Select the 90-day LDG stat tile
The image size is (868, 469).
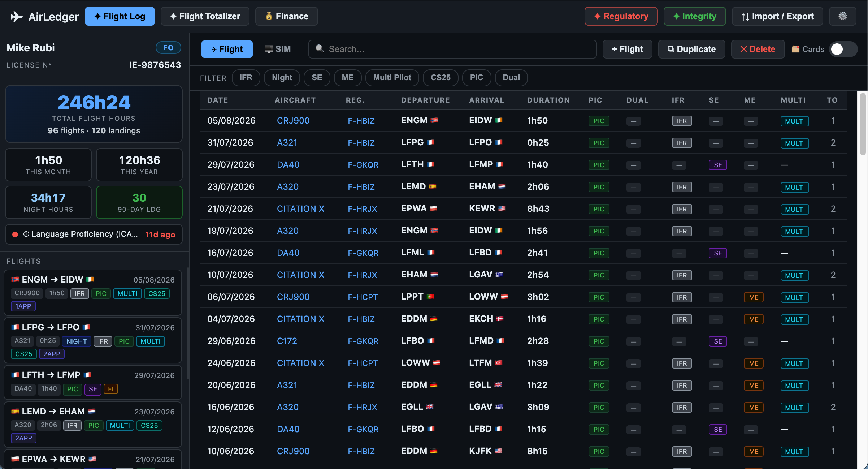pyautogui.click(x=139, y=202)
